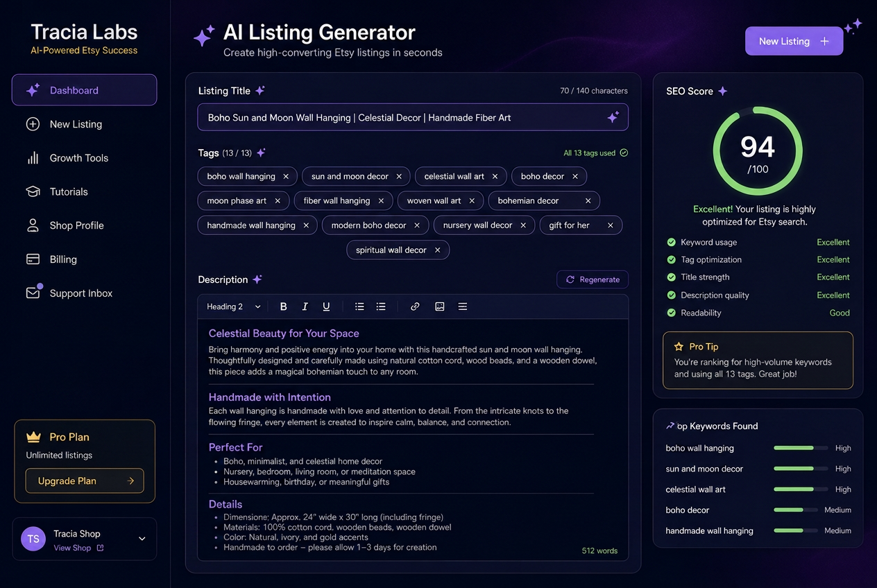Insert an image in description
This screenshot has width=877, height=588.
(440, 306)
